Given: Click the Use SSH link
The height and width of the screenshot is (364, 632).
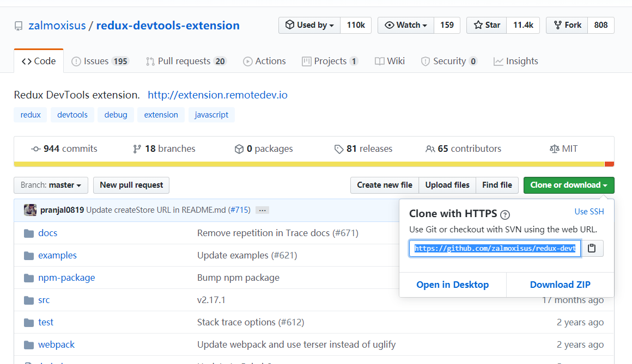Looking at the screenshot, I should click(x=589, y=212).
